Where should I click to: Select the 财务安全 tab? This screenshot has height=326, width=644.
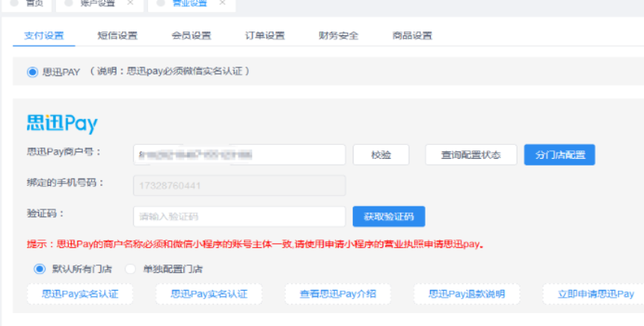[338, 36]
